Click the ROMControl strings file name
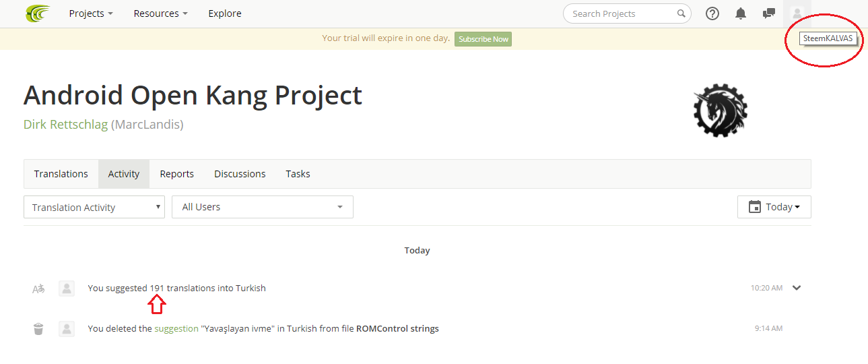Viewport: 868px width, 364px height. coord(397,329)
